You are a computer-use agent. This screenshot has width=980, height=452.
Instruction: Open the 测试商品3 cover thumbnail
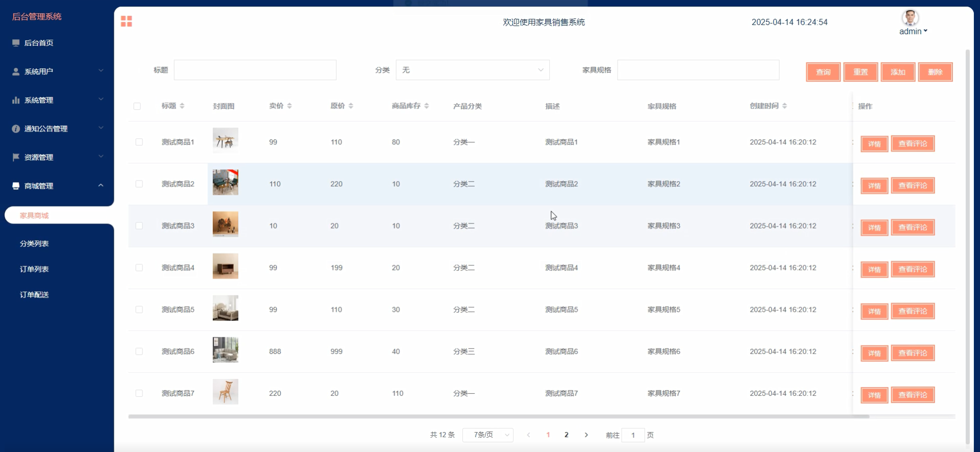click(x=226, y=224)
